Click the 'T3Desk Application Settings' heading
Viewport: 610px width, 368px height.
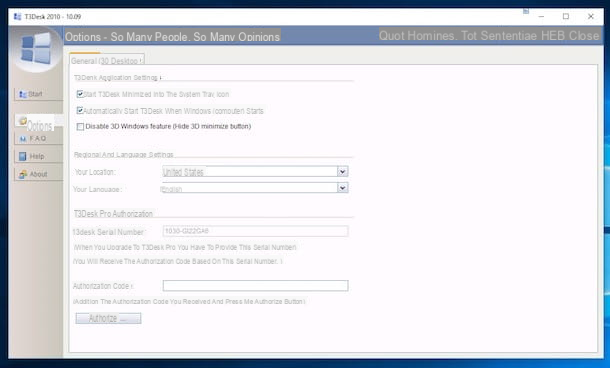point(116,78)
